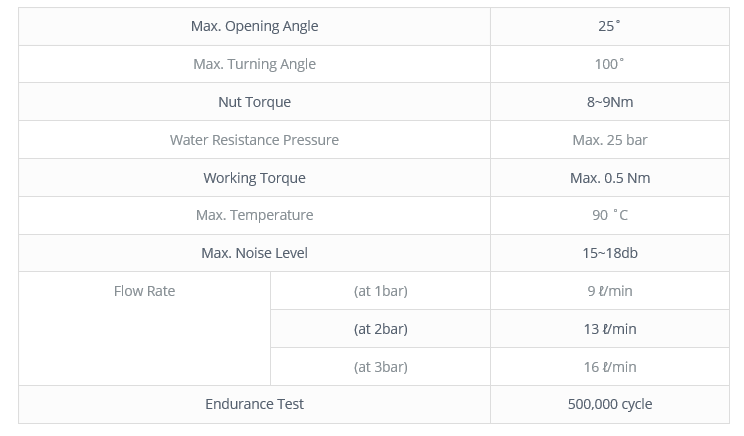Click the Flow Rate row header

[144, 291]
